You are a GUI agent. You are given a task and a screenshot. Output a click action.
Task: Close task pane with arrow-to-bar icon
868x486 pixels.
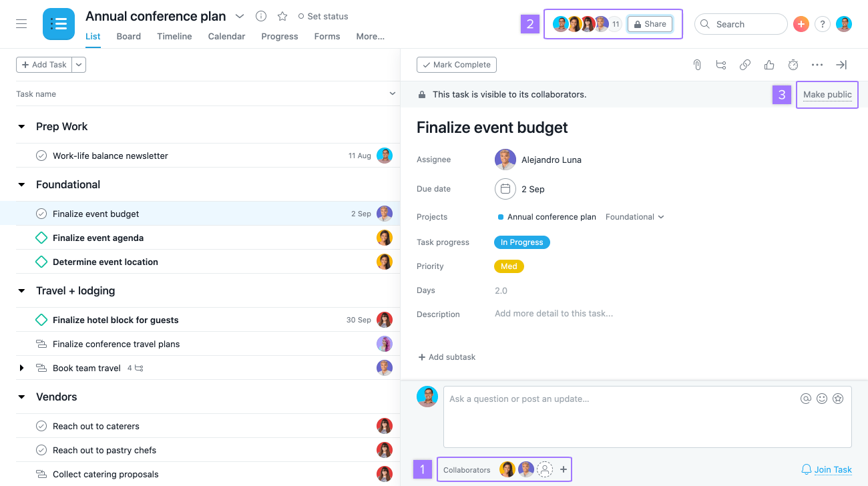tap(841, 65)
